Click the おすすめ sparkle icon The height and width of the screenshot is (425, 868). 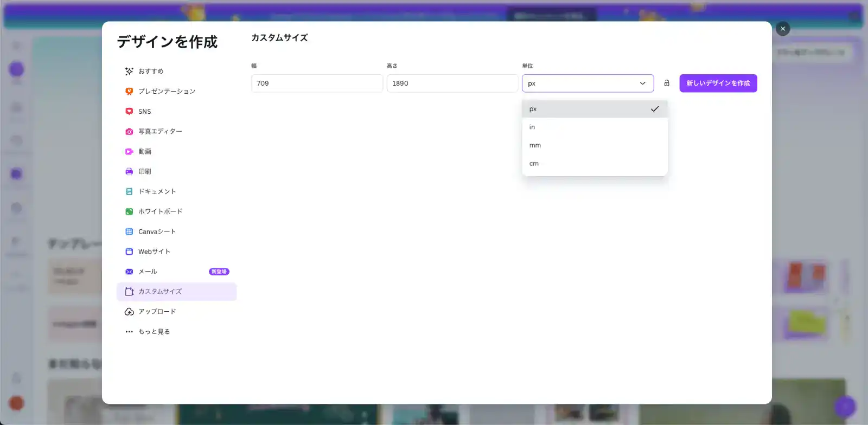coord(129,72)
